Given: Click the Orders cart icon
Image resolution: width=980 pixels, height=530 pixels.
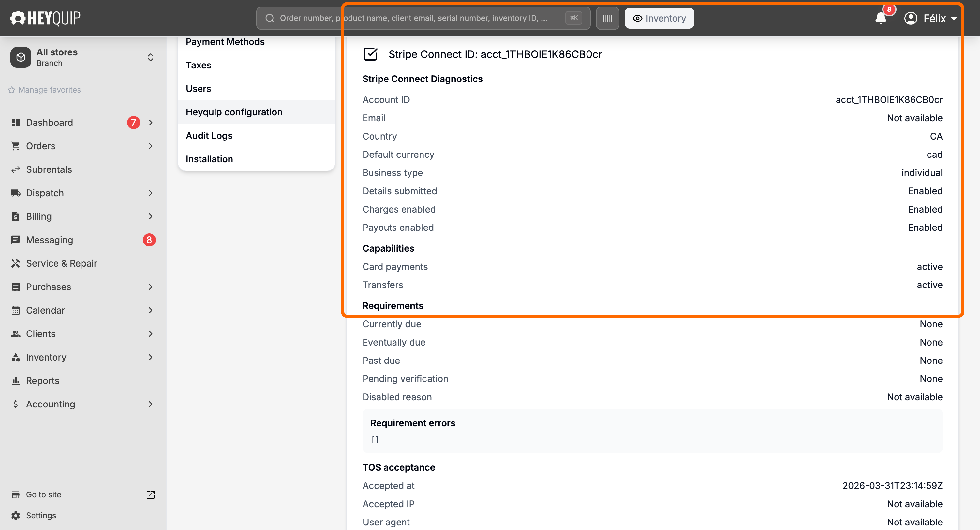Looking at the screenshot, I should [x=16, y=146].
